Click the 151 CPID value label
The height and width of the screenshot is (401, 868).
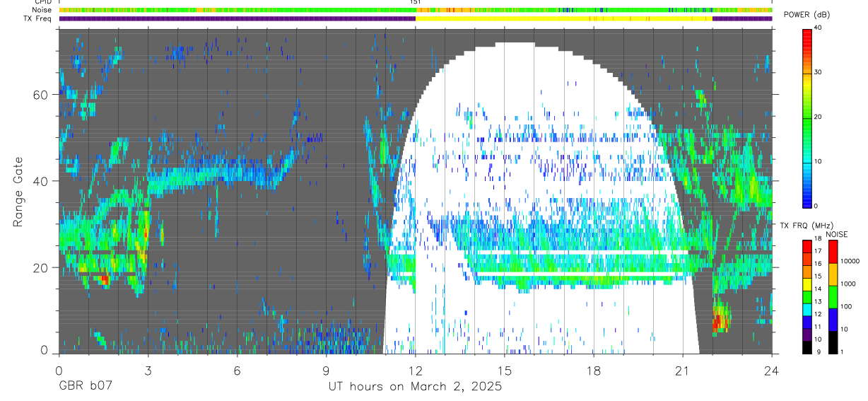(415, 2)
